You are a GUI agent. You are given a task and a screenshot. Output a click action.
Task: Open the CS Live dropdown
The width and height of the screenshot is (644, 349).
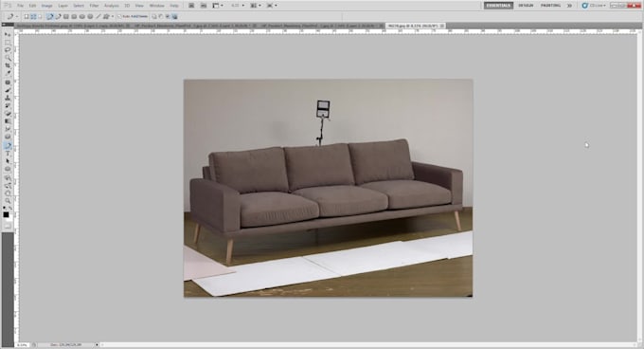(594, 6)
